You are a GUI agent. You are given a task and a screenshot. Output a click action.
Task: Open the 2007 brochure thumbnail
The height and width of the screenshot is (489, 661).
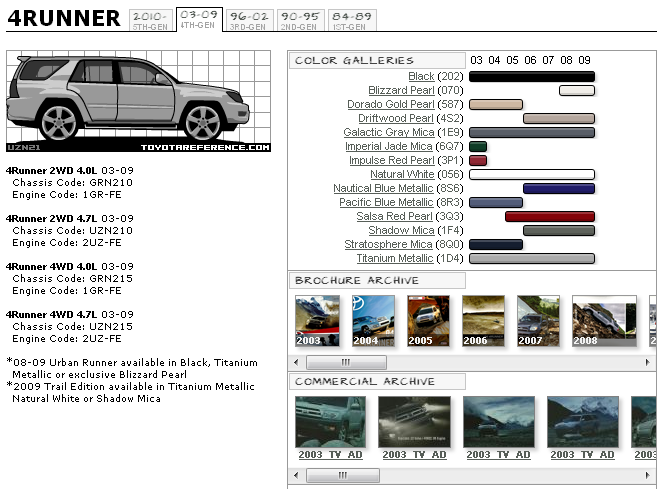pyautogui.click(x=538, y=321)
